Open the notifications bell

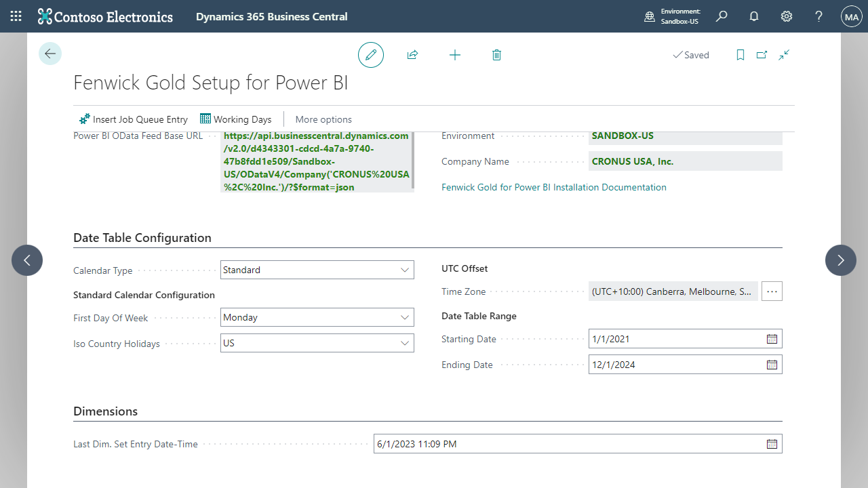click(x=754, y=16)
